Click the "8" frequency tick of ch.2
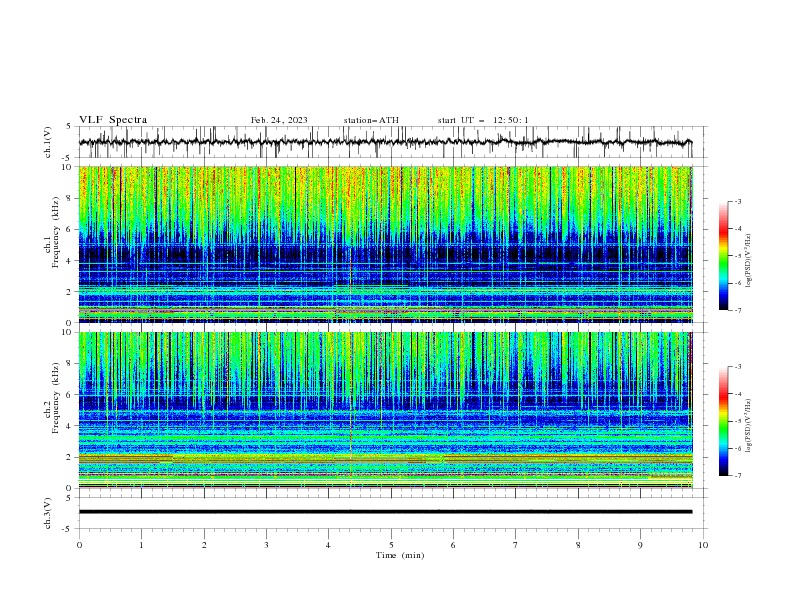The height and width of the screenshot is (612, 792). click(71, 364)
